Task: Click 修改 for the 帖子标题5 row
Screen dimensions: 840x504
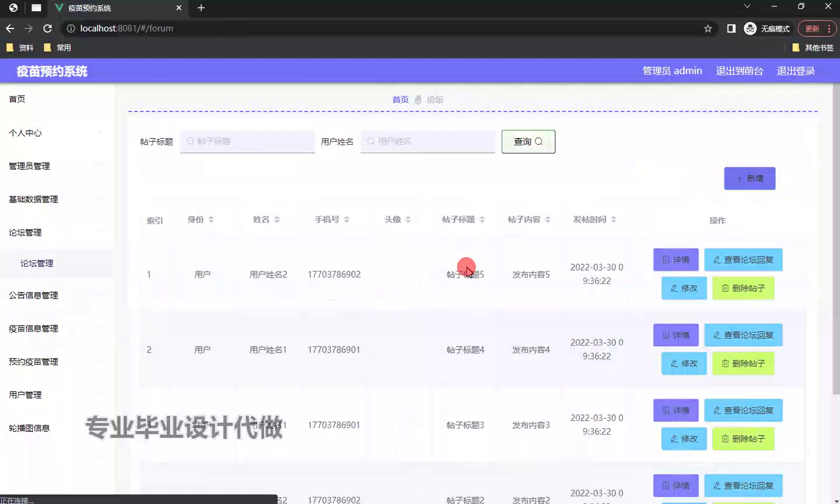Action: [684, 288]
